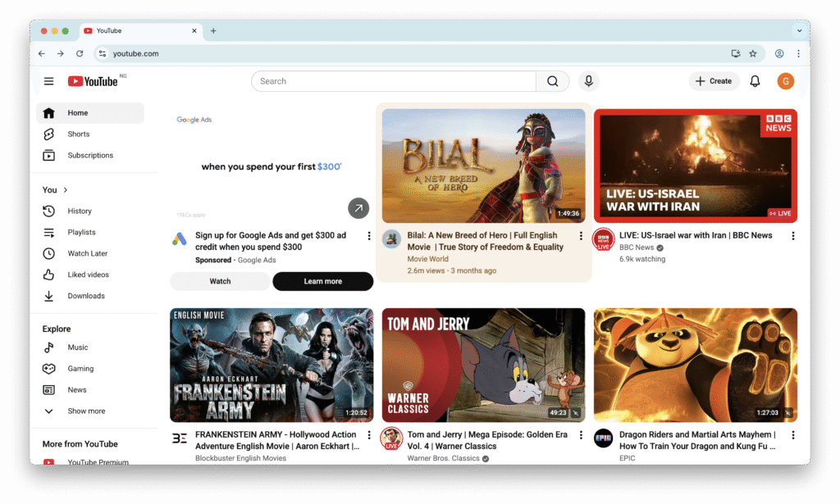
Task: Open the Frankenstein Army video thumbnail
Action: tap(272, 366)
